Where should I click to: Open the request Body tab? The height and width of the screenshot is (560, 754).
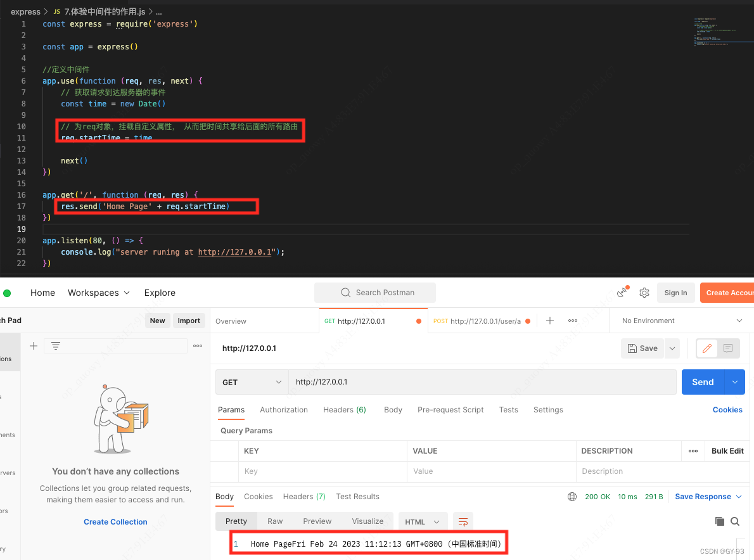tap(393, 409)
